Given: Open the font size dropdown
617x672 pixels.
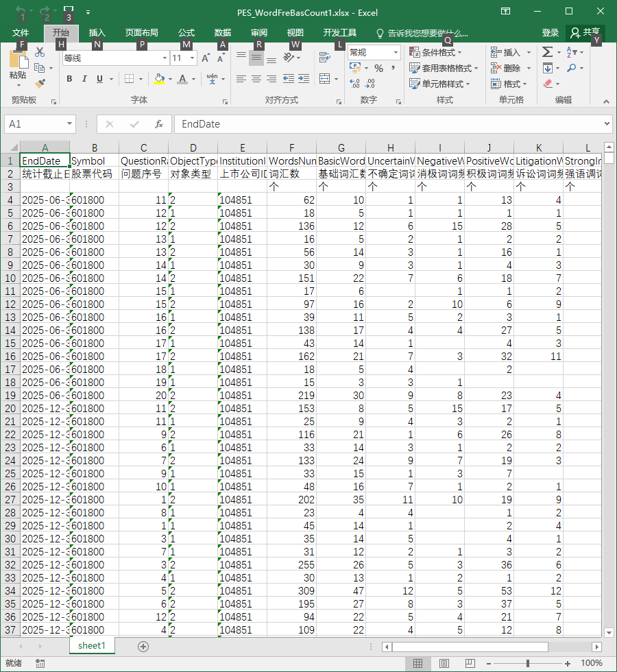Looking at the screenshot, I should (193, 58).
